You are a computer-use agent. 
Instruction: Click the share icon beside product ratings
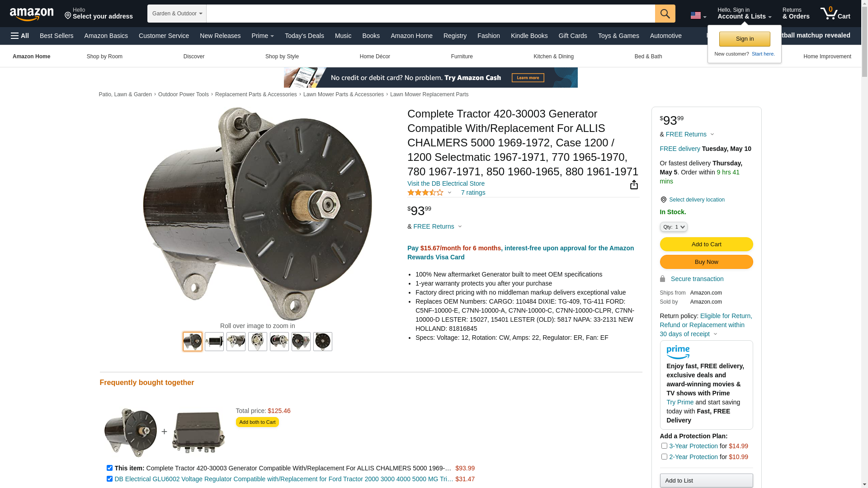tap(634, 185)
